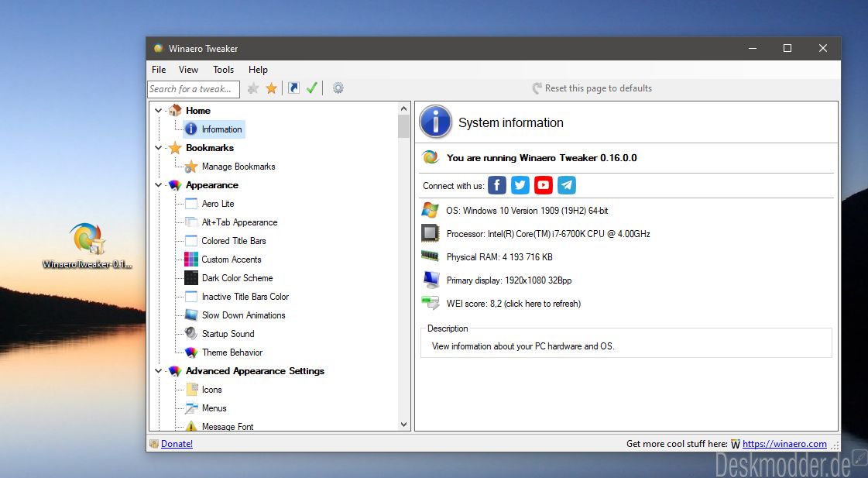Click the Primary display 1920x1080 text
The image size is (868, 478).
pos(509,280)
